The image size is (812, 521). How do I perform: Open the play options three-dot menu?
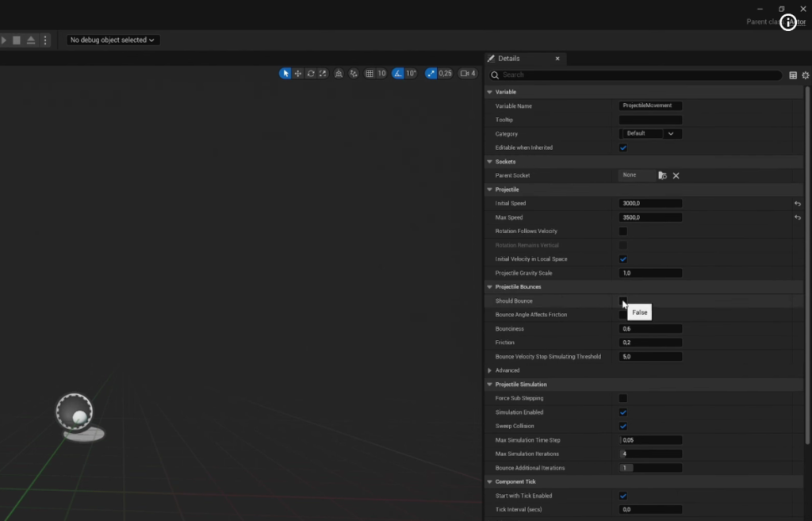click(45, 40)
